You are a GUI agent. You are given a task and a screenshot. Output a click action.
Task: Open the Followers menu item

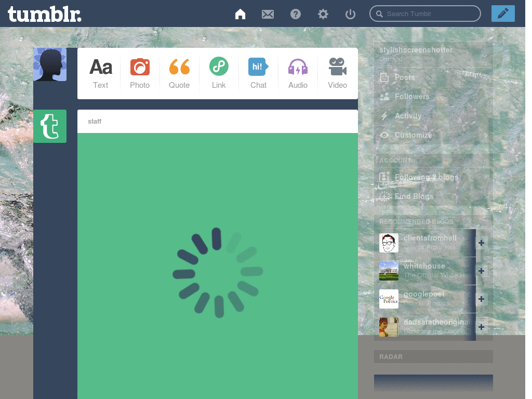click(433, 97)
